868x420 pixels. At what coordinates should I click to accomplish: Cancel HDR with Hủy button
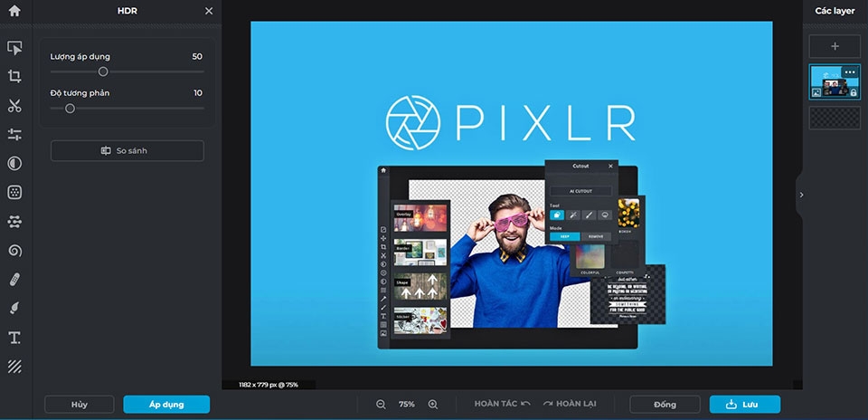[x=80, y=405]
